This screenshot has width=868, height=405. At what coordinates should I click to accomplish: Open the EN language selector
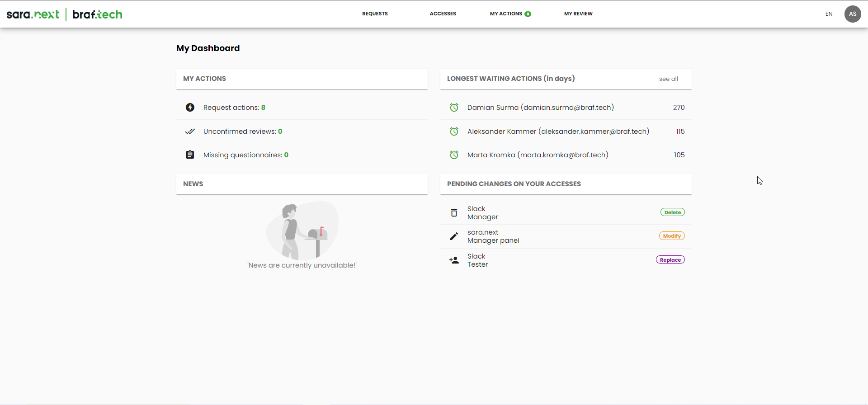coord(829,14)
